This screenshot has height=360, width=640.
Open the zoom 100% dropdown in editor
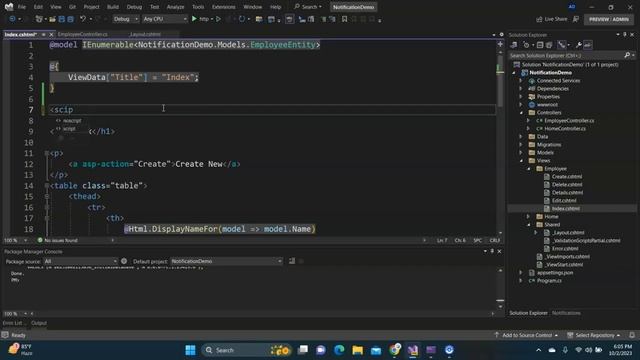(25, 240)
